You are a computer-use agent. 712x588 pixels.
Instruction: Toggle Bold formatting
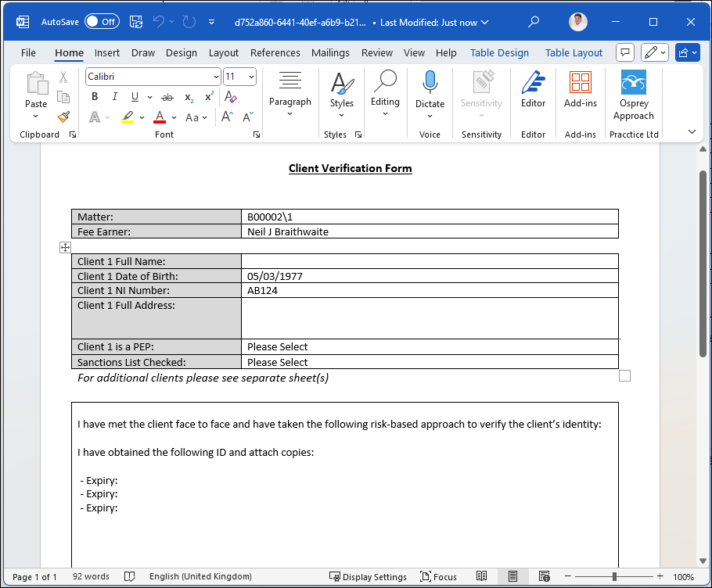coord(95,97)
